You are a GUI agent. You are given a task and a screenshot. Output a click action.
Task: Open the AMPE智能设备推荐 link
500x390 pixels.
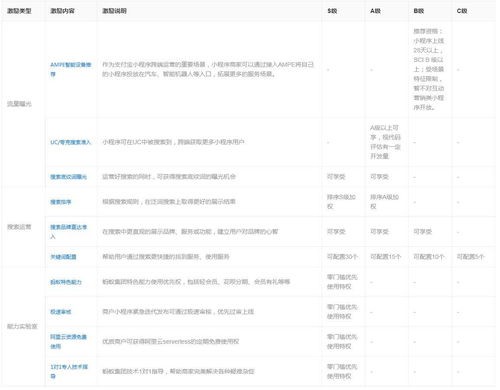pos(71,69)
